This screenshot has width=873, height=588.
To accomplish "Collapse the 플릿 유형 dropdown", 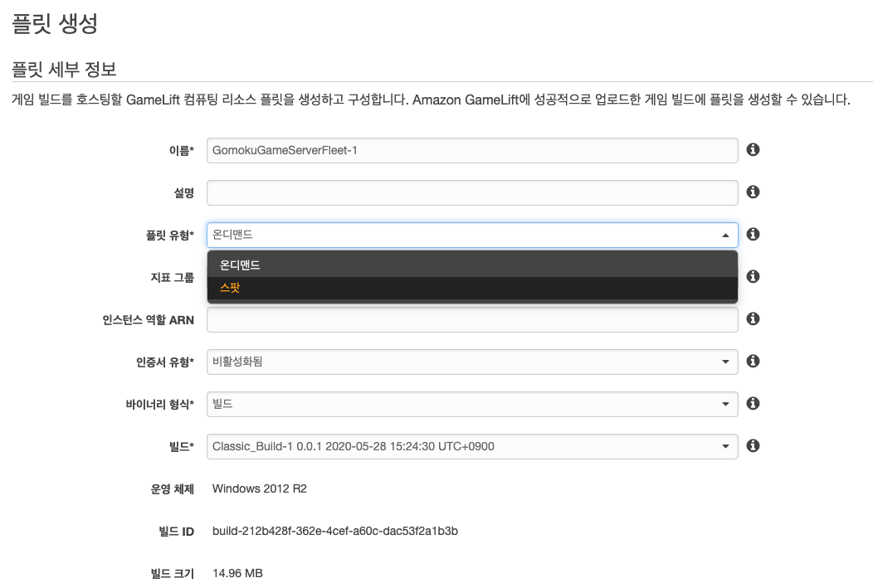I will click(472, 235).
